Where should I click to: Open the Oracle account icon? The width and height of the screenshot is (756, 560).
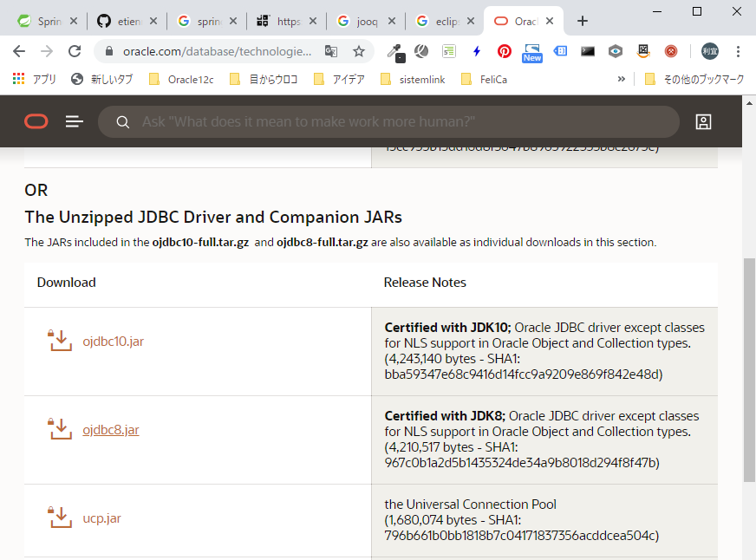tap(703, 122)
